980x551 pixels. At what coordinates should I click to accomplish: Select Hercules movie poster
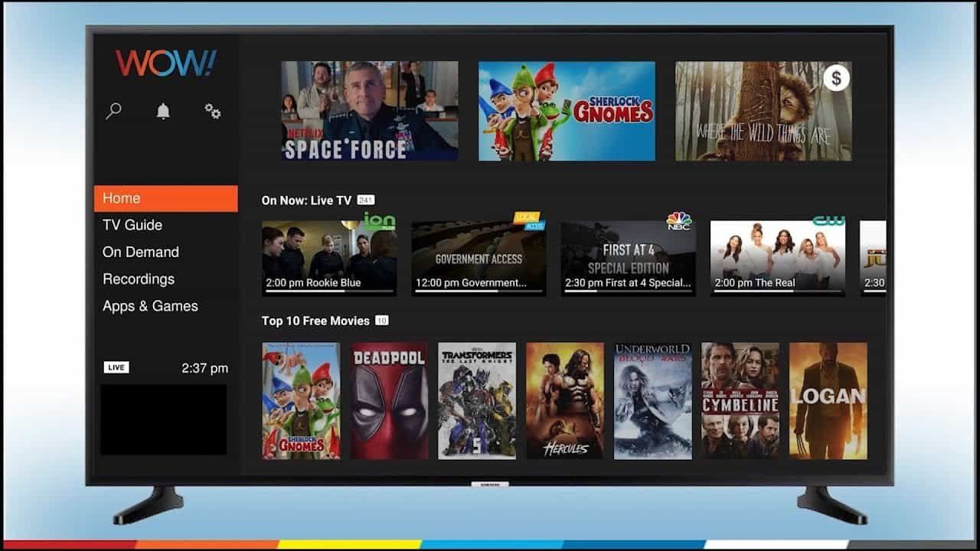pos(565,400)
